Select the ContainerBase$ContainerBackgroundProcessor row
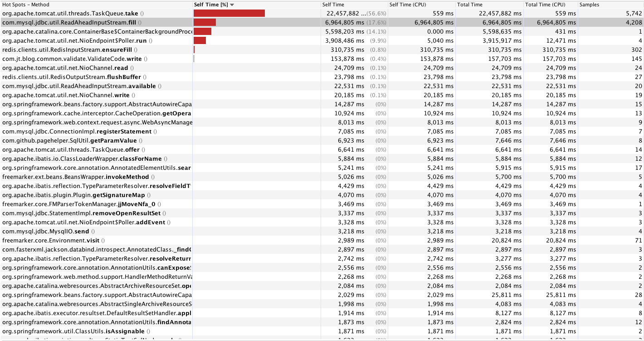Image resolution: width=644 pixels, height=341 pixels. click(322, 32)
